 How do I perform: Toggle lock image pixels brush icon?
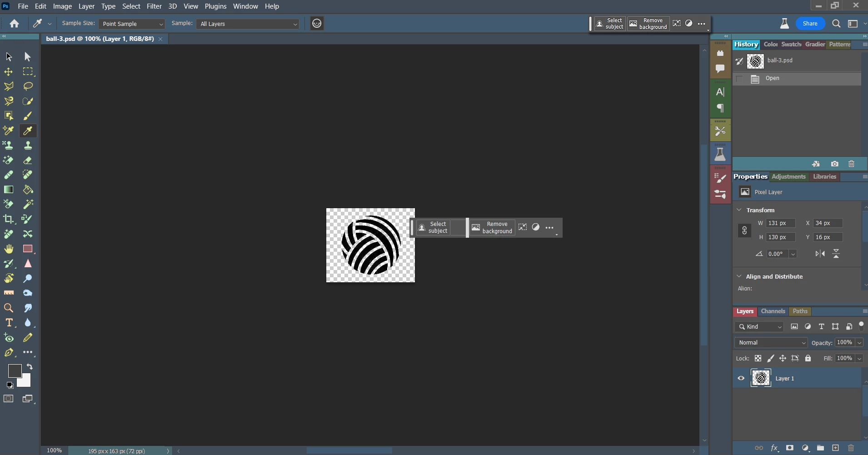pos(770,358)
